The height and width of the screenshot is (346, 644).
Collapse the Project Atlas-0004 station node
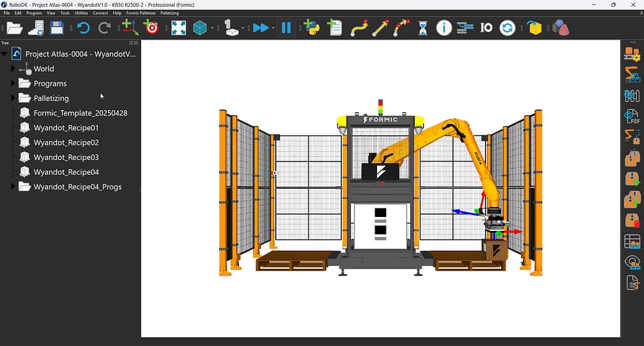(4, 54)
